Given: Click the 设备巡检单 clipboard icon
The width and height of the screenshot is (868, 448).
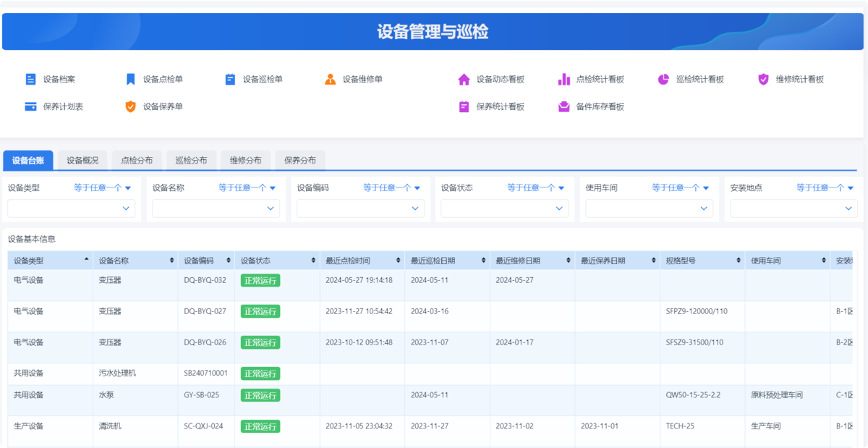Looking at the screenshot, I should (230, 80).
